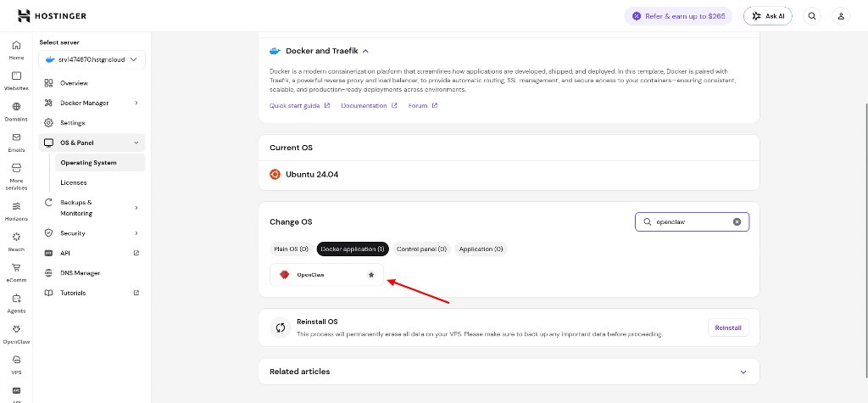The image size is (868, 403).
Task: Open the Quick start guide link
Action: point(299,105)
